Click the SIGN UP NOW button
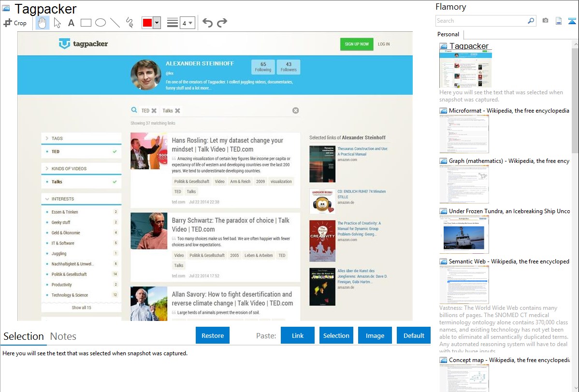Image resolution: width=579 pixels, height=392 pixels. 357,44
